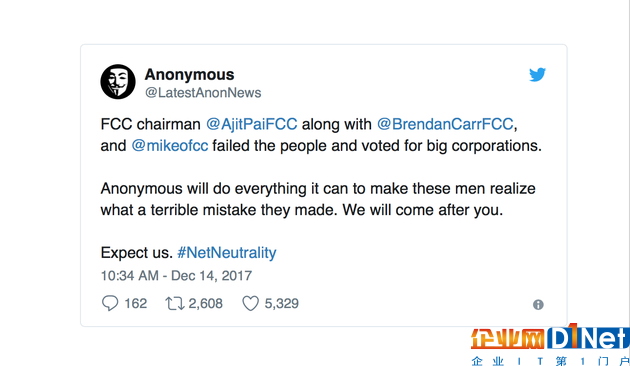Click the 2,608 retweets count
This screenshot has height=366, width=630.
tap(205, 303)
